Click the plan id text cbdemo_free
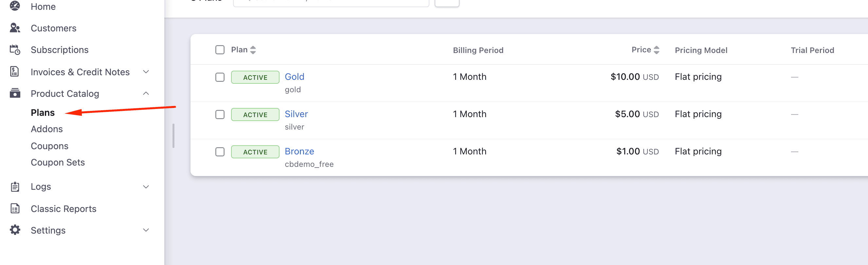 point(309,164)
